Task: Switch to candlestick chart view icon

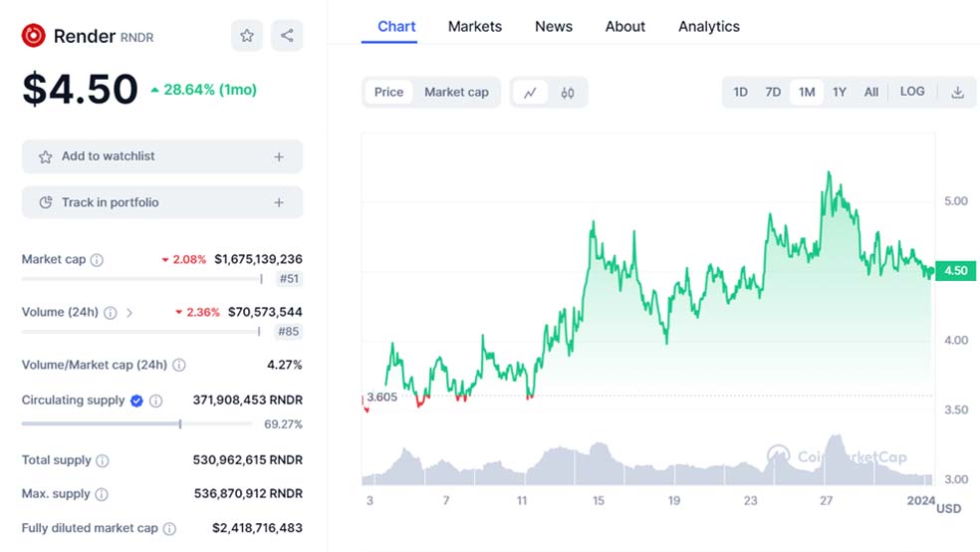Action: [568, 93]
